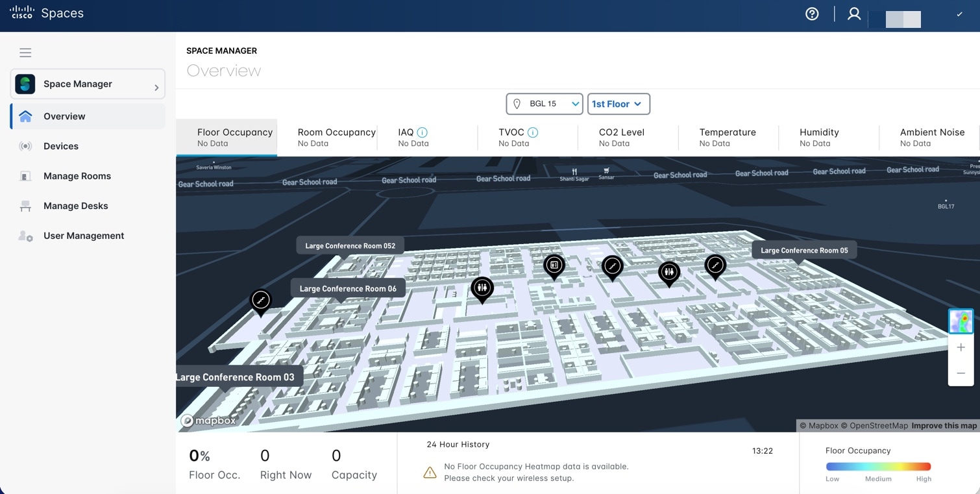The image size is (980, 494).
Task: Click the warning triangle icon in 24 Hour History
Action: click(x=430, y=473)
